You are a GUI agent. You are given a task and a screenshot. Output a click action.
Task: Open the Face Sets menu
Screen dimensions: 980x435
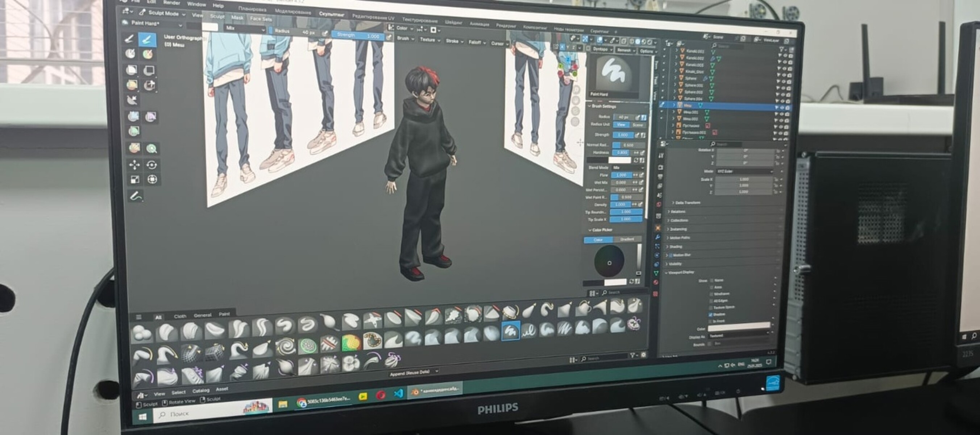(261, 18)
